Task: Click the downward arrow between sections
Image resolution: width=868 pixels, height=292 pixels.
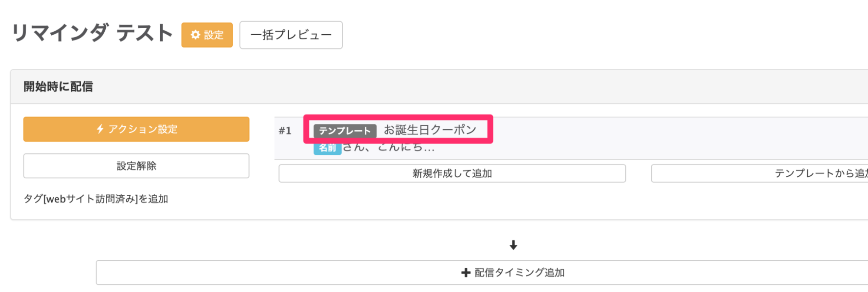Action: [513, 246]
